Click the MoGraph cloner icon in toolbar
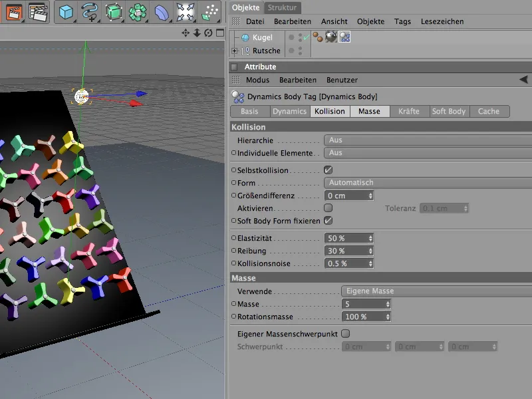Image resolution: width=532 pixels, height=399 pixels. pyautogui.click(x=138, y=11)
